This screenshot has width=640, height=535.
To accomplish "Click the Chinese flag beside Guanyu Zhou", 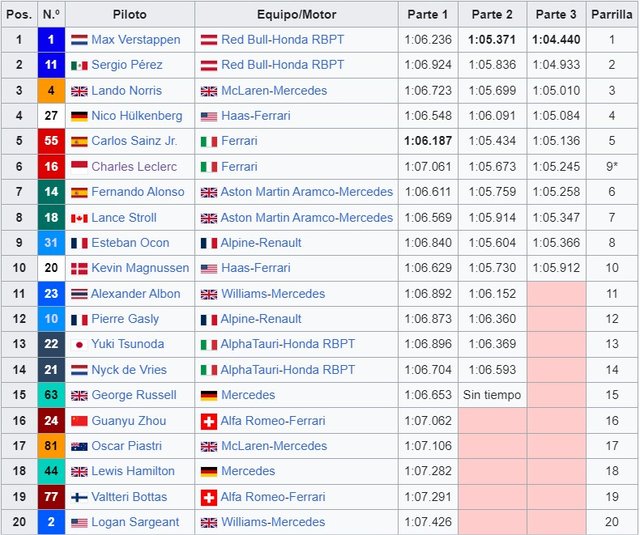I will click(79, 421).
